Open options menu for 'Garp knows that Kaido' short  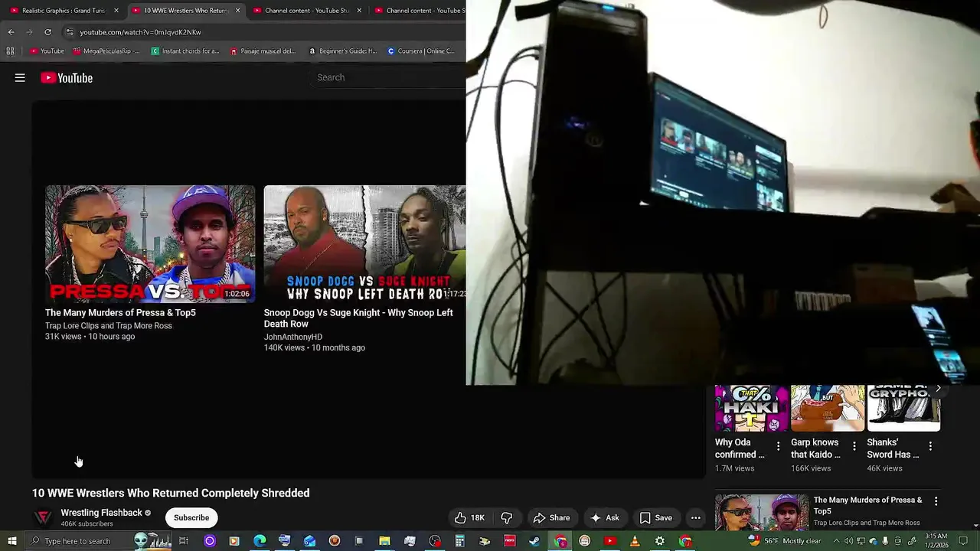(x=854, y=446)
